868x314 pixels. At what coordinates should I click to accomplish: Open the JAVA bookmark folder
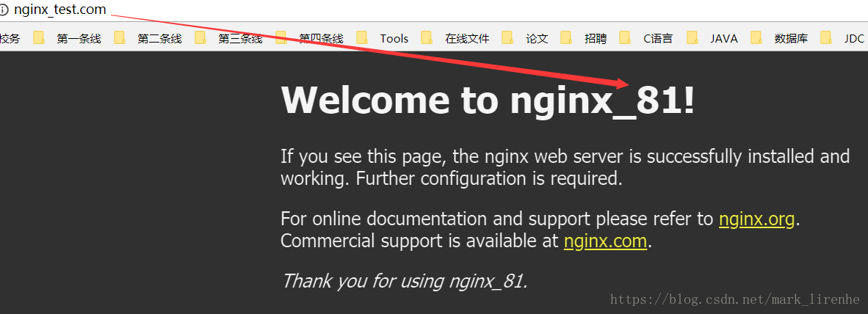pos(712,38)
